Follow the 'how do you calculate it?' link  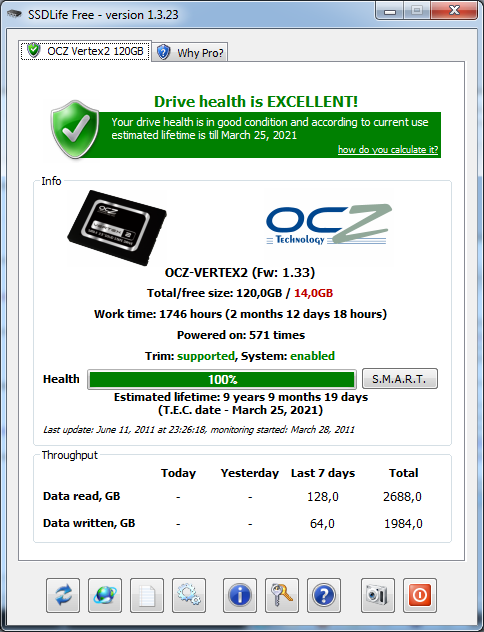pyautogui.click(x=388, y=150)
